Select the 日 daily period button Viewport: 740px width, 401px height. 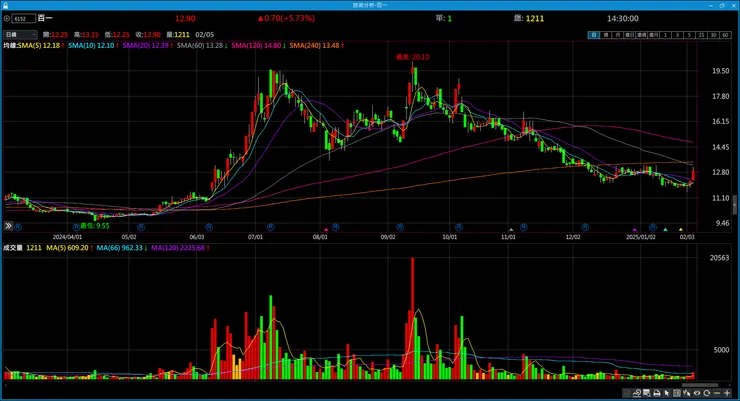[594, 35]
